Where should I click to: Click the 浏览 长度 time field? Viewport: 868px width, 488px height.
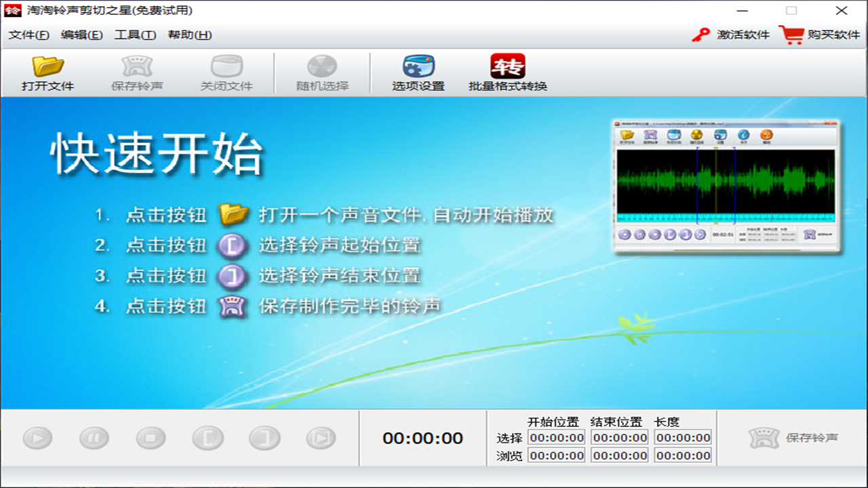(684, 456)
